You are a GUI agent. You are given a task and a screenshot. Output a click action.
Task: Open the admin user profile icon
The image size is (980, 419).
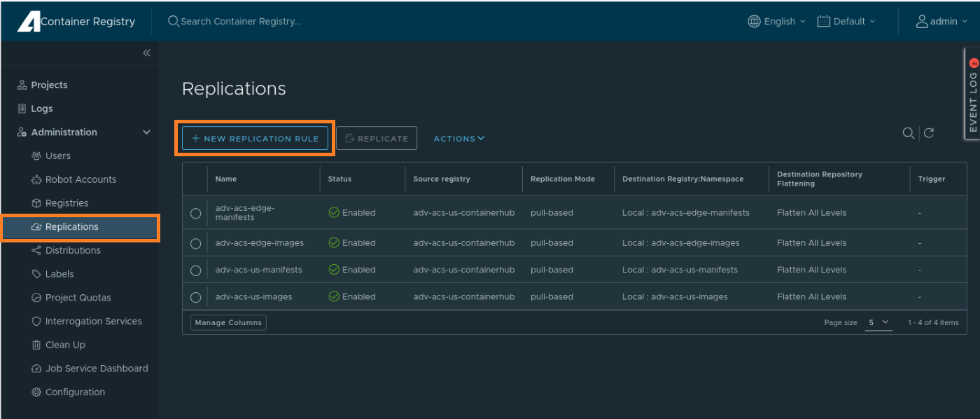[x=922, y=21]
